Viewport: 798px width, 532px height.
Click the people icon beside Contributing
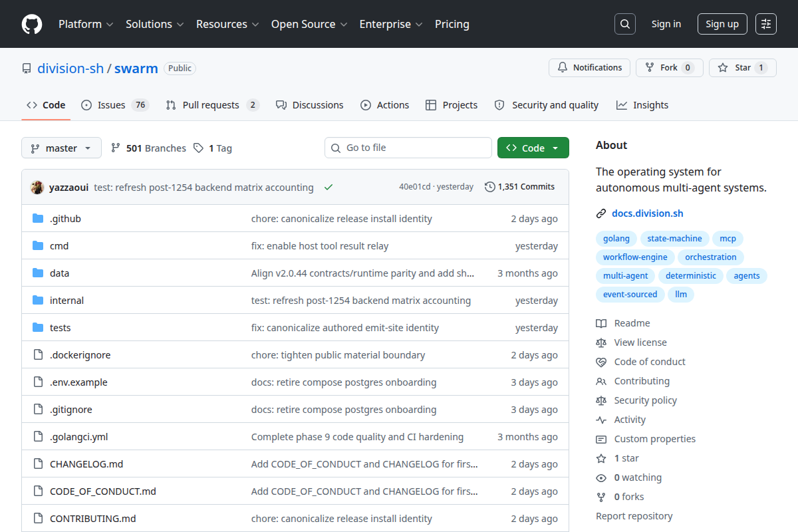[601, 381]
